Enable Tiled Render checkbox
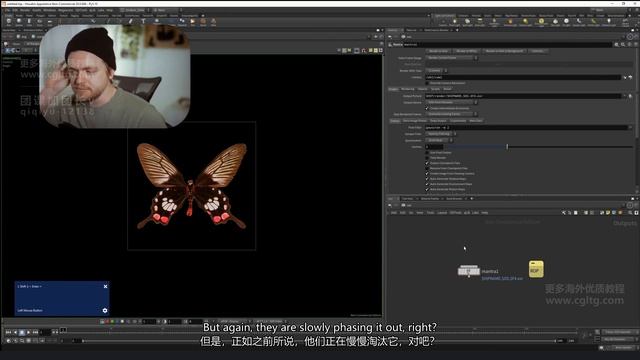640x360 pixels. (427, 158)
